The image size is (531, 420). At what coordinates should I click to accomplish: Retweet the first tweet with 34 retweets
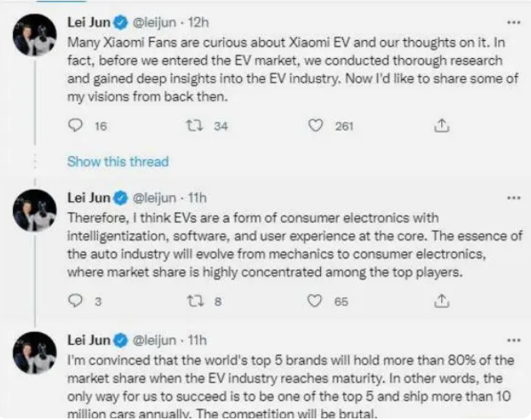click(x=194, y=126)
